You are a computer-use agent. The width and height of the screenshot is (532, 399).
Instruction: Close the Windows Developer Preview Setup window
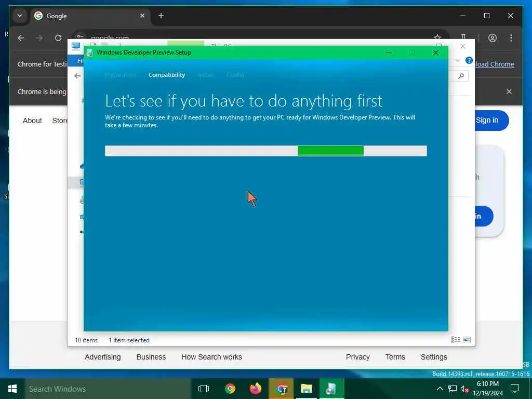[x=436, y=52]
